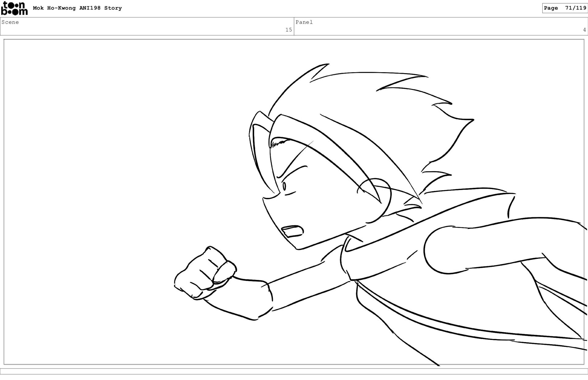The image size is (588, 380).
Task: Select the Scene label field
Action: click(x=10, y=22)
